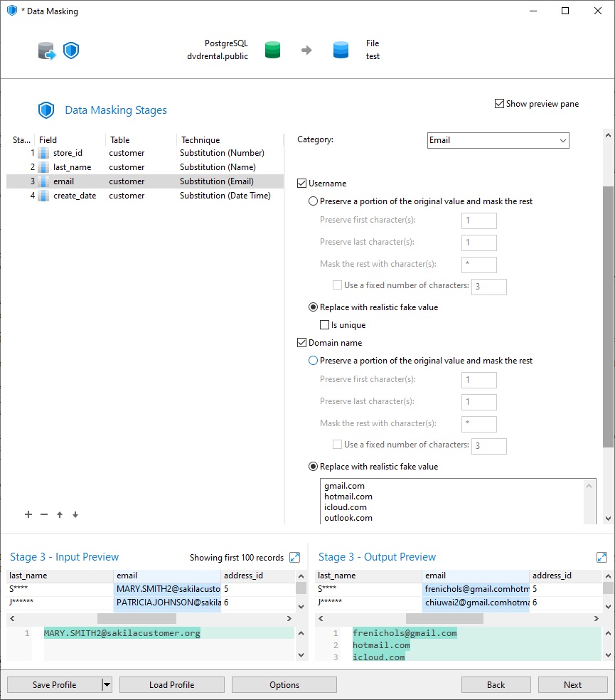Move selected stage down with arrow icon

point(75,514)
